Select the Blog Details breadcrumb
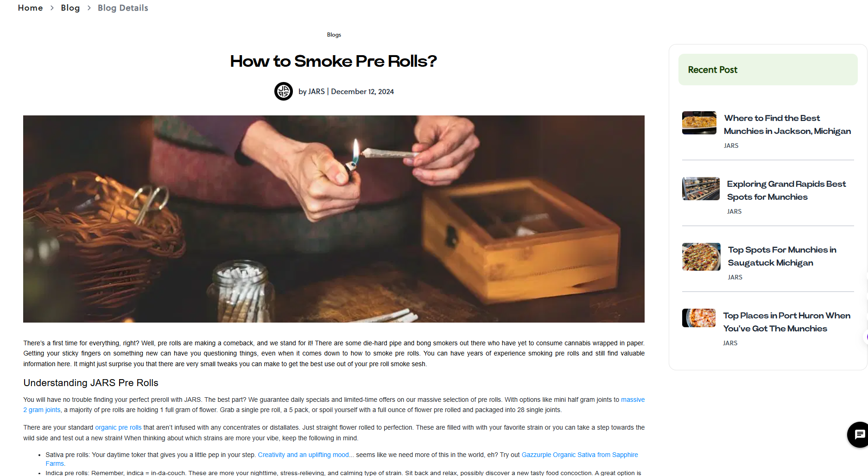The width and height of the screenshot is (868, 476). (x=123, y=8)
